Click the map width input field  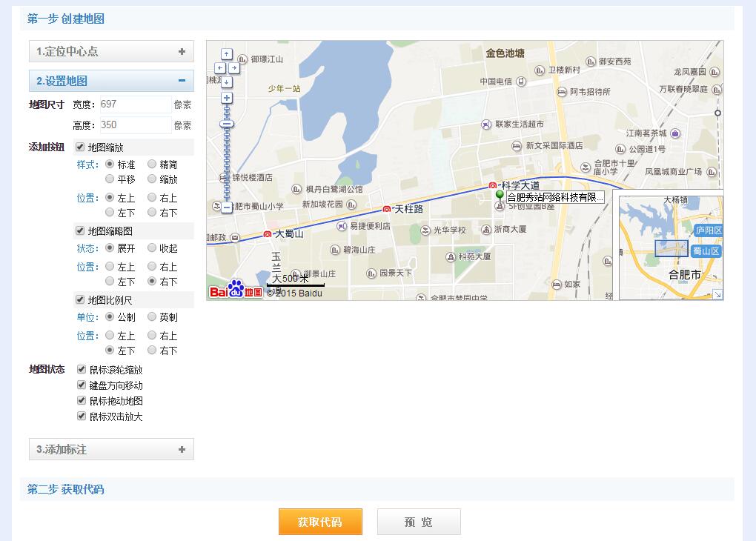click(133, 104)
